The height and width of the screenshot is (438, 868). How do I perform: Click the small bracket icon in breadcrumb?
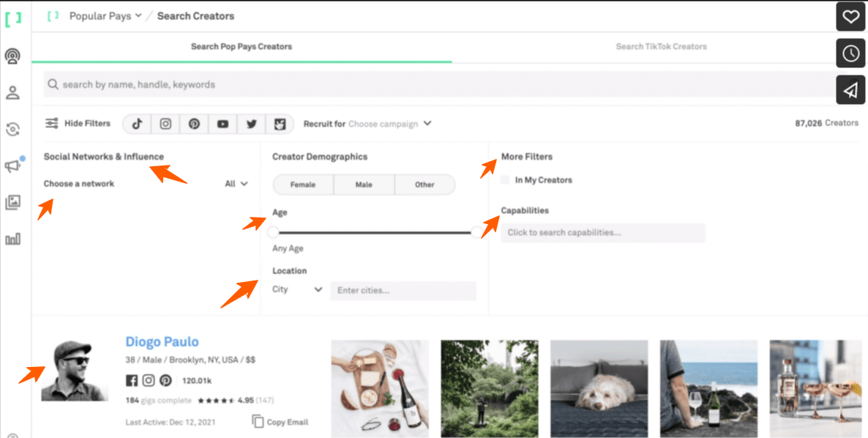(53, 16)
